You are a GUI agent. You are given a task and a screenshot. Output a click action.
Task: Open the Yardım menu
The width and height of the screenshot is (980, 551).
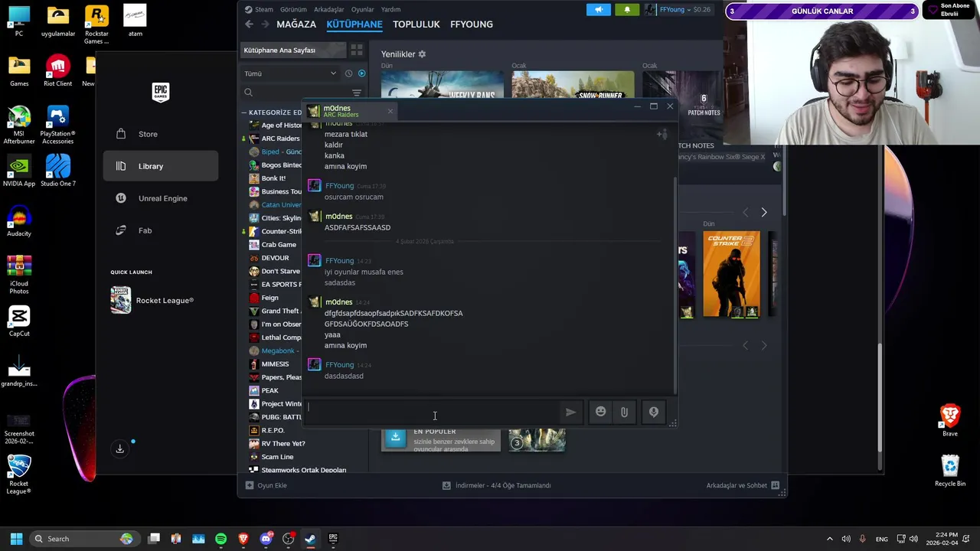coord(390,9)
